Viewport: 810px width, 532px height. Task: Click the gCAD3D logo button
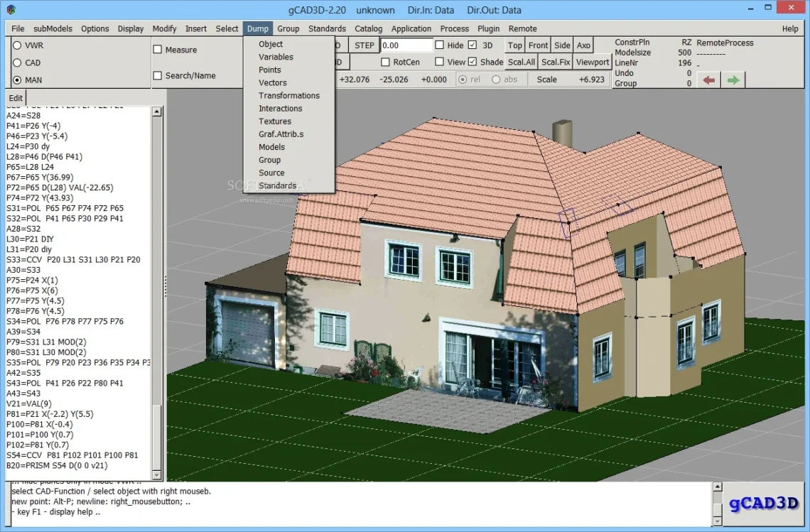tap(764, 504)
